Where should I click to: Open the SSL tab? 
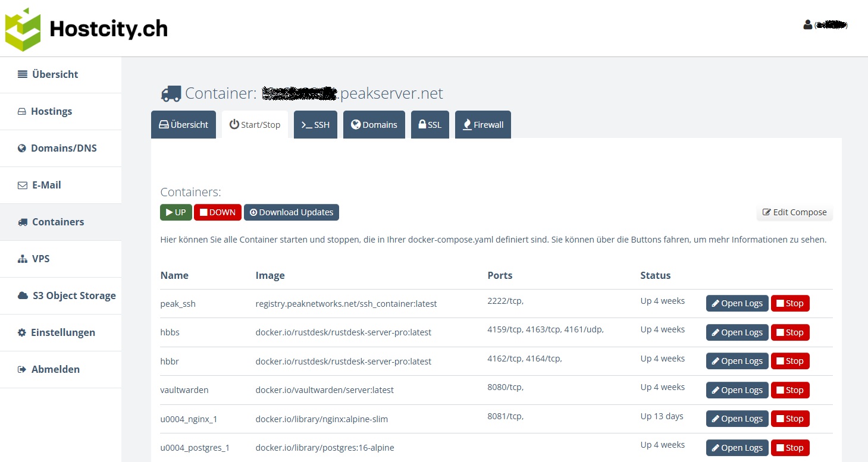(x=430, y=125)
